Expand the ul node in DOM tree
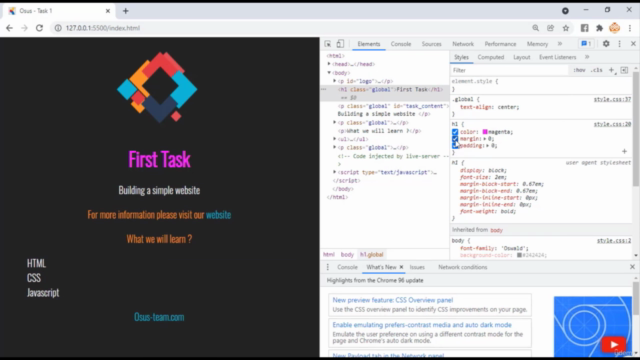The height and width of the screenshot is (360, 640). [335, 139]
